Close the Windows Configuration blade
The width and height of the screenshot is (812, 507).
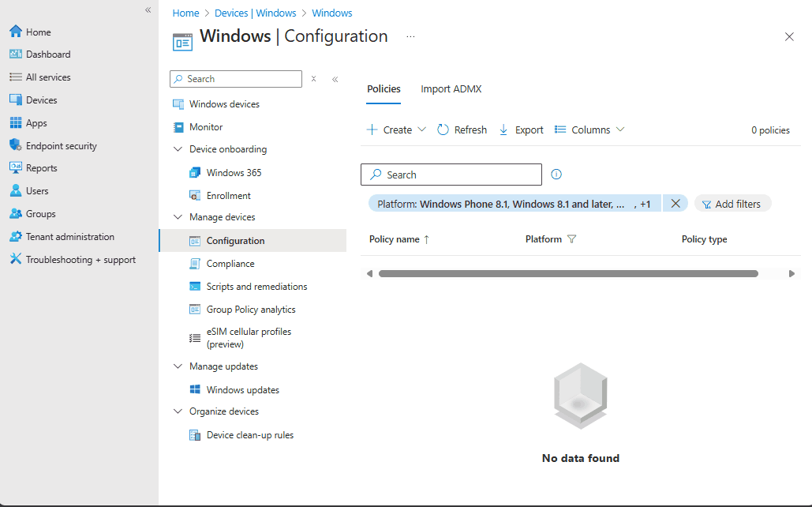coord(789,37)
